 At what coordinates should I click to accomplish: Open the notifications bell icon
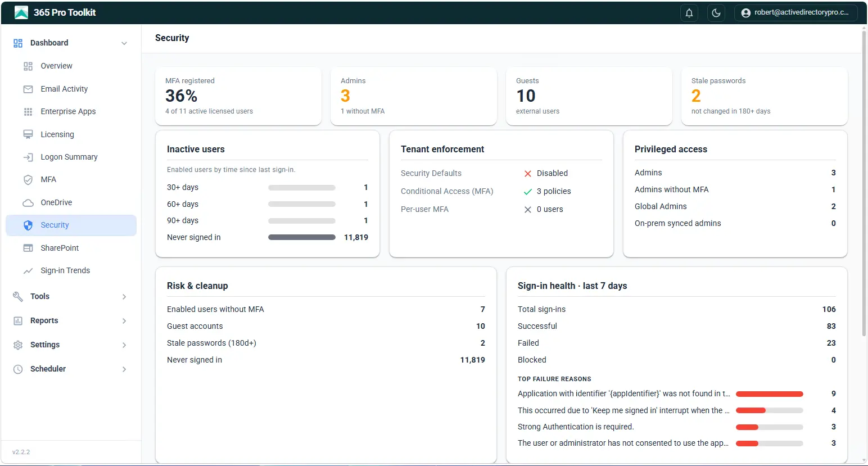689,13
